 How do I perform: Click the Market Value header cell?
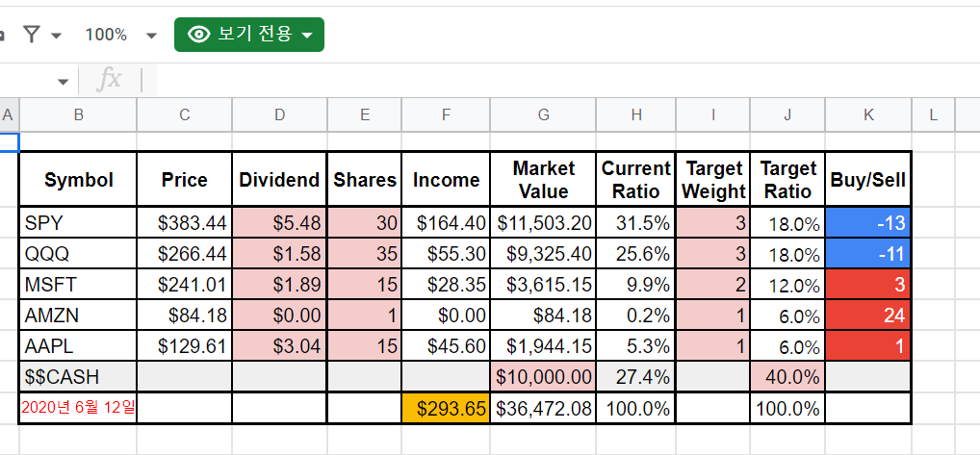click(x=543, y=179)
